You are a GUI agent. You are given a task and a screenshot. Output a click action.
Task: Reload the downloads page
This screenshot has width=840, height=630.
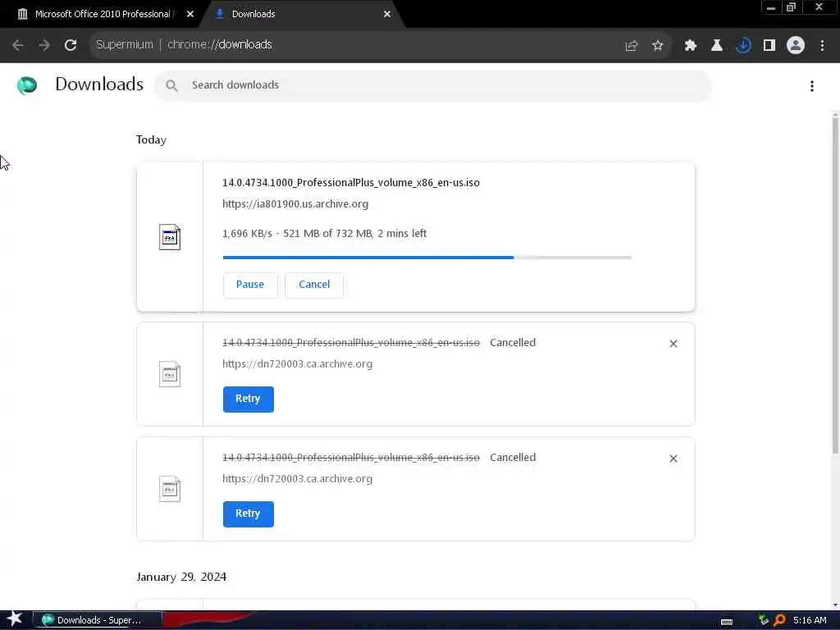click(71, 45)
